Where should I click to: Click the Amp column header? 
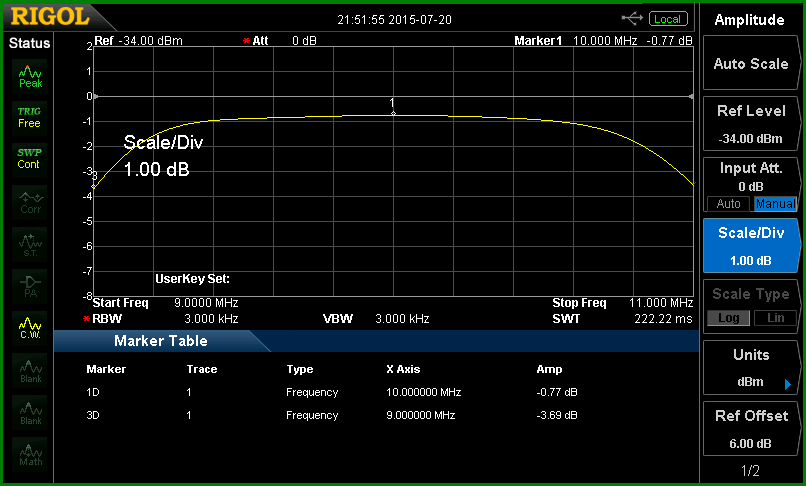tap(549, 370)
